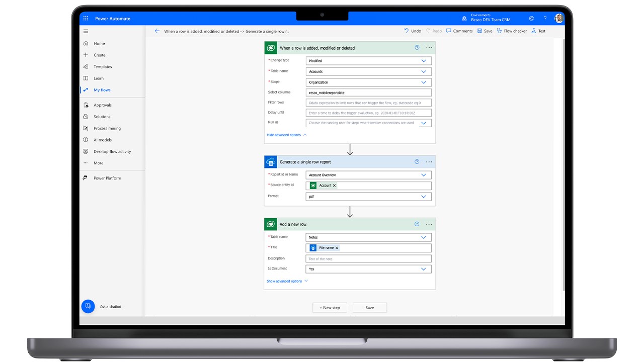
Task: Open help for the trigger card
Action: (x=417, y=48)
